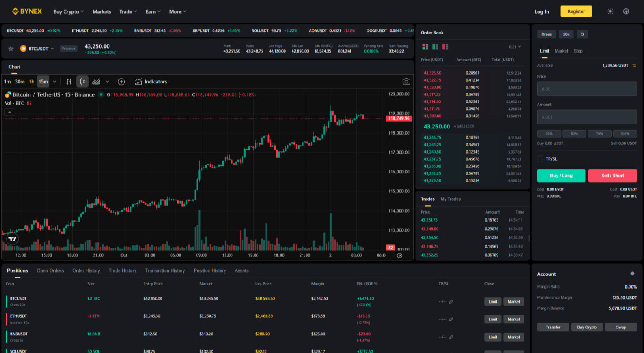Image resolution: width=644 pixels, height=353 pixels.
Task: Click the plus compare symbol icon
Action: [x=121, y=82]
